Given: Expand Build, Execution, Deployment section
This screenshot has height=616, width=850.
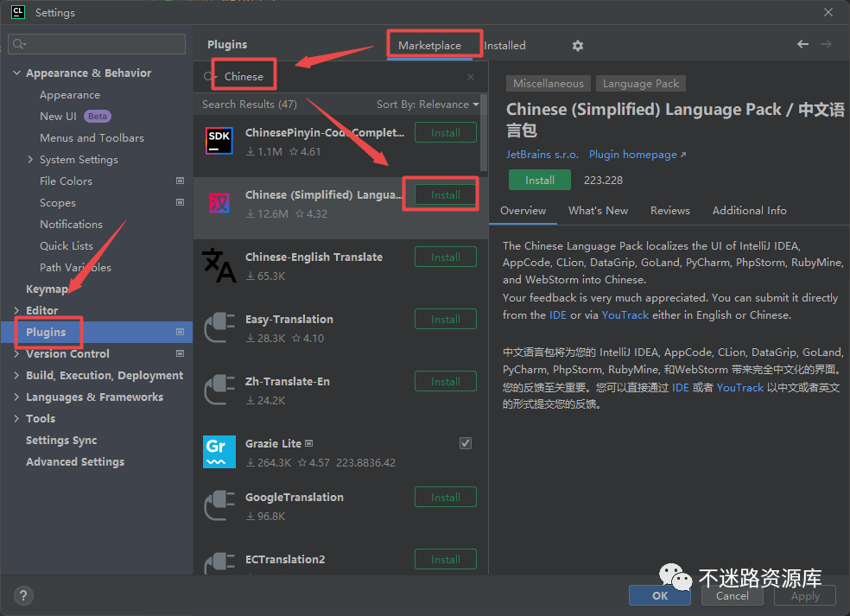Looking at the screenshot, I should (16, 375).
